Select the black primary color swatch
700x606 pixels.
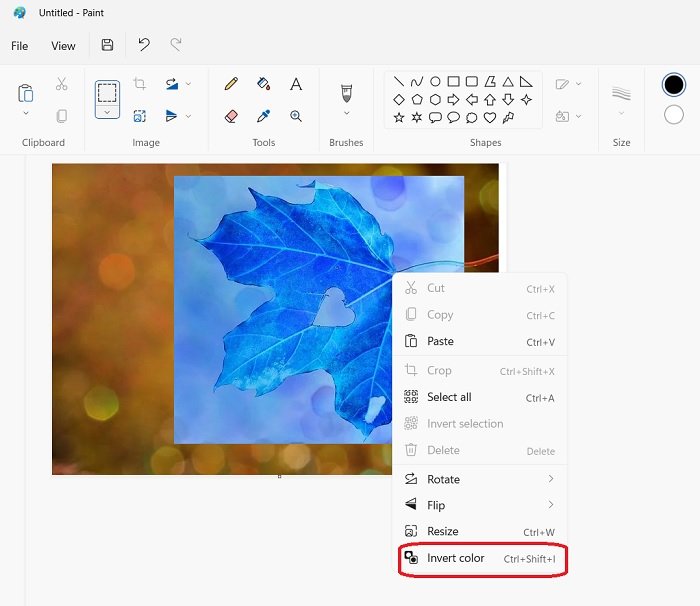(x=674, y=85)
